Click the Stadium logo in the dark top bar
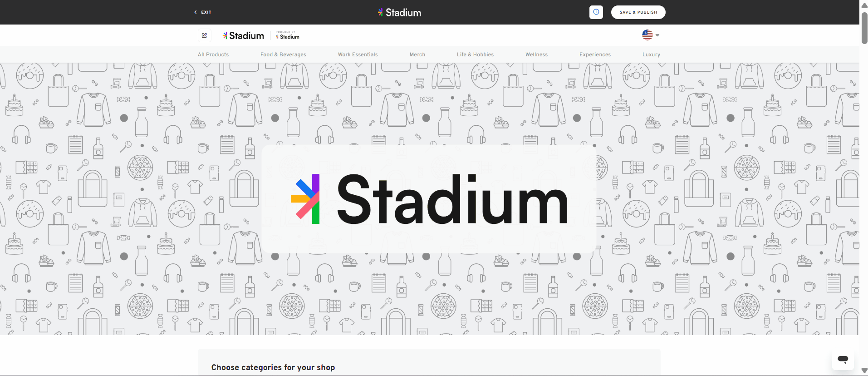This screenshot has height=376, width=868. coord(399,13)
